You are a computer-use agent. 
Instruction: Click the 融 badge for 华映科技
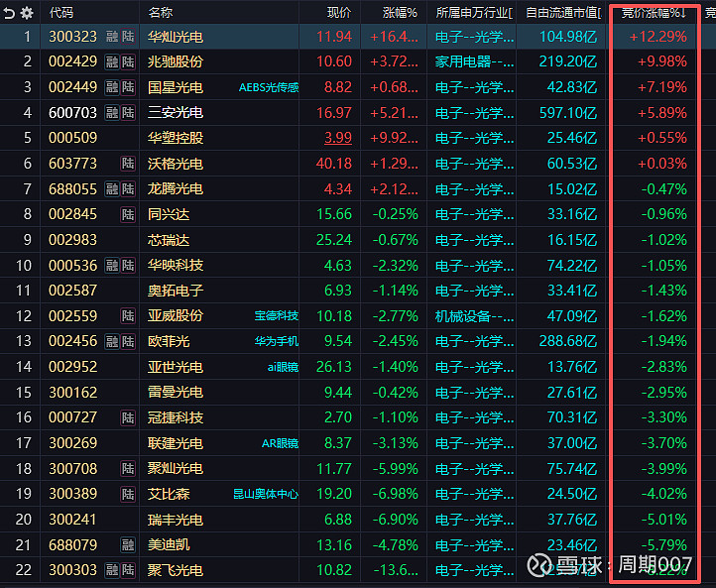(x=112, y=265)
